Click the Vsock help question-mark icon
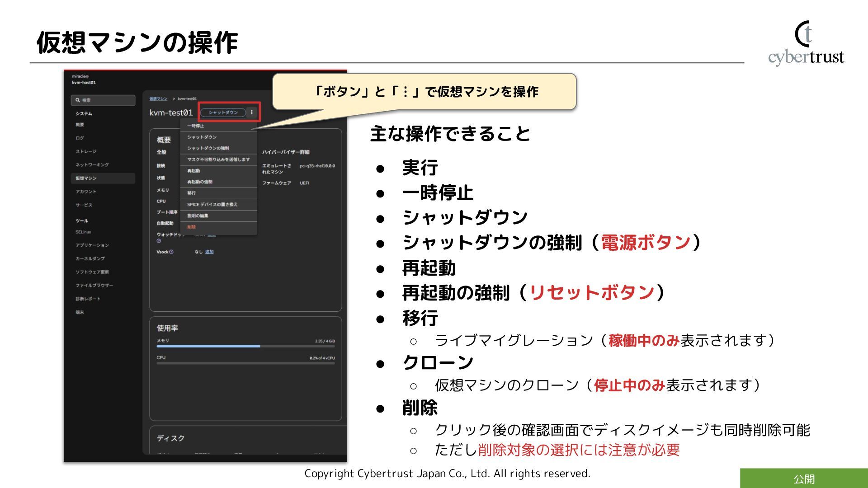The image size is (868, 488). click(171, 252)
